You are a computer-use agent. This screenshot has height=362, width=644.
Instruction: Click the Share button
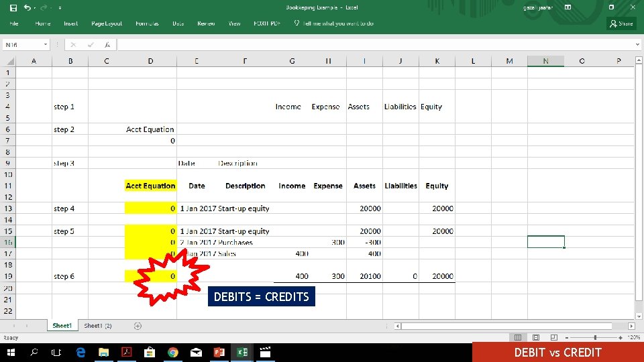[x=621, y=23]
